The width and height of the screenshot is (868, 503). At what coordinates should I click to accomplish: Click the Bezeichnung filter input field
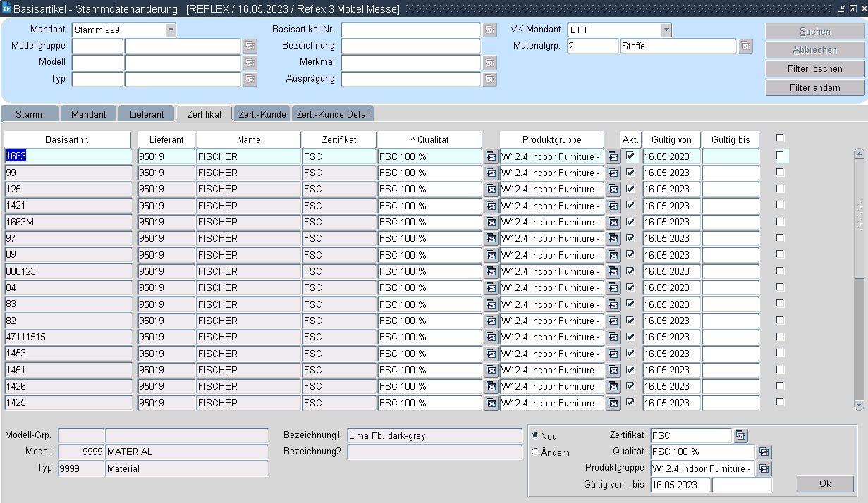click(x=410, y=46)
